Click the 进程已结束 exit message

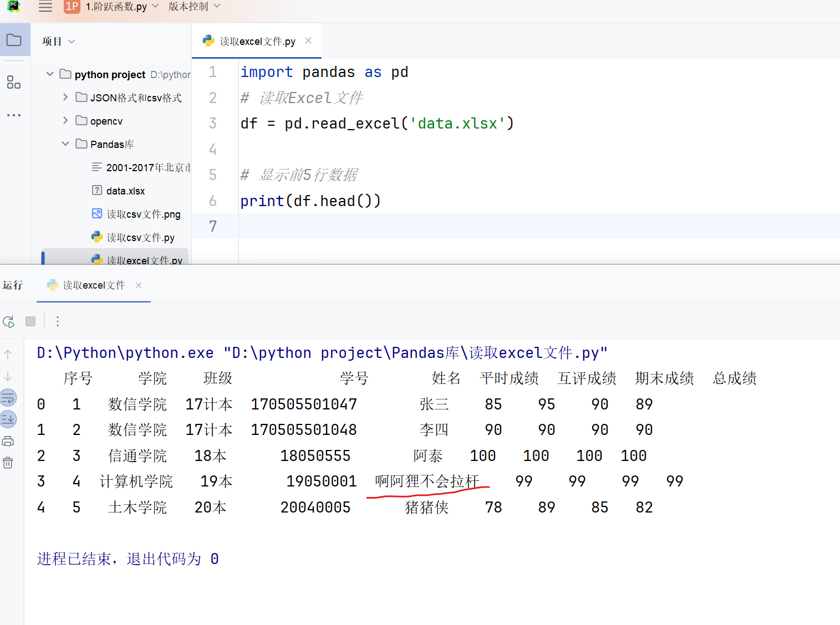click(x=128, y=559)
